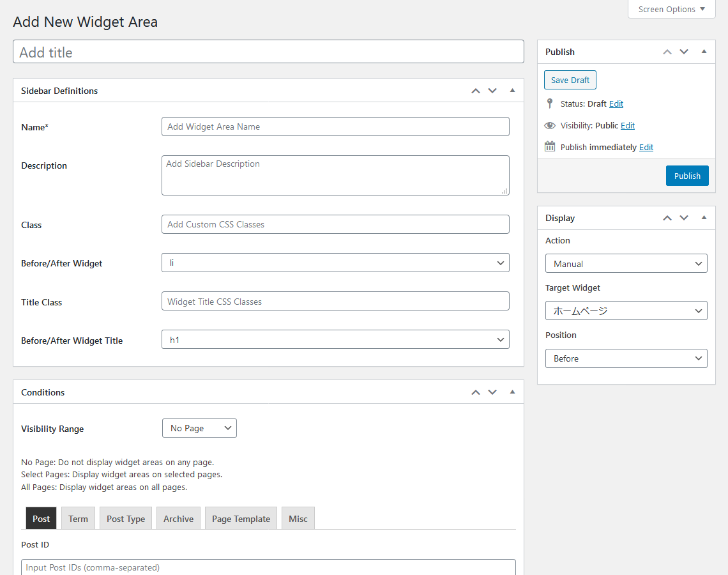Move Conditions panel up
This screenshot has height=575, width=728.
click(475, 392)
